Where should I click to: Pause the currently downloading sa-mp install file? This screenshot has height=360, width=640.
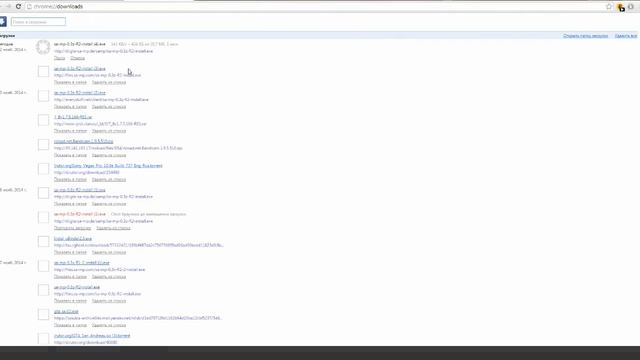click(x=60, y=58)
